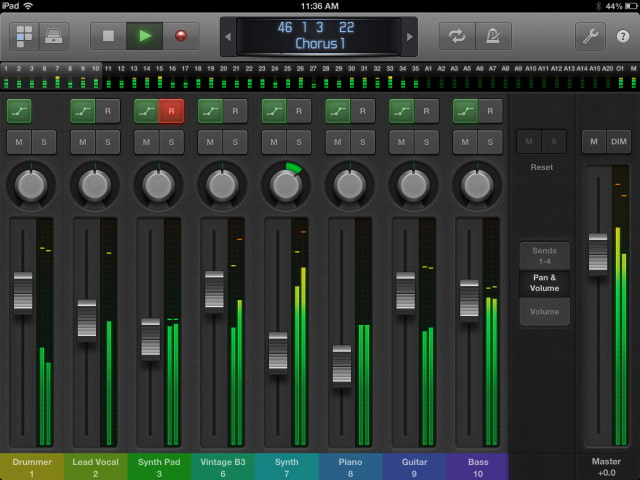Toggle cycle loop mode

457,36
